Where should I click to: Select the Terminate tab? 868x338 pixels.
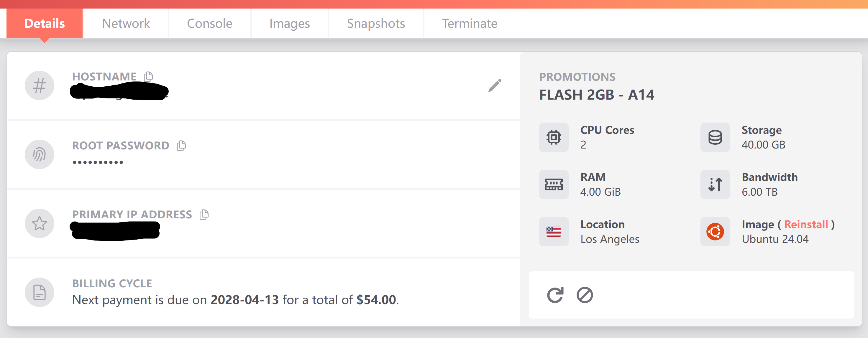click(469, 23)
